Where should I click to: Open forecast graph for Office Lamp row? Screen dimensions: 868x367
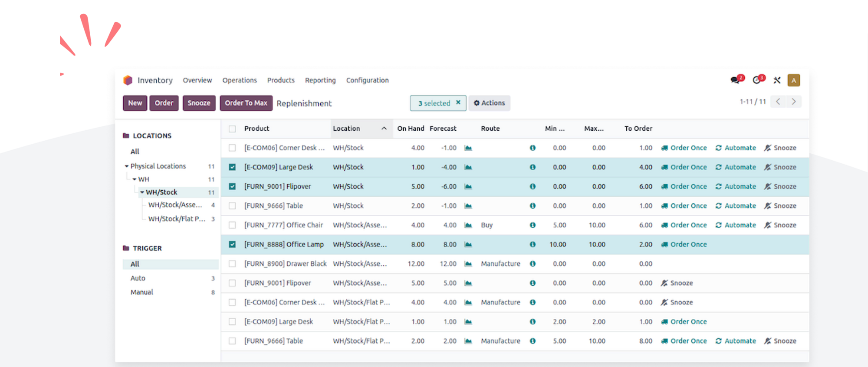click(468, 245)
